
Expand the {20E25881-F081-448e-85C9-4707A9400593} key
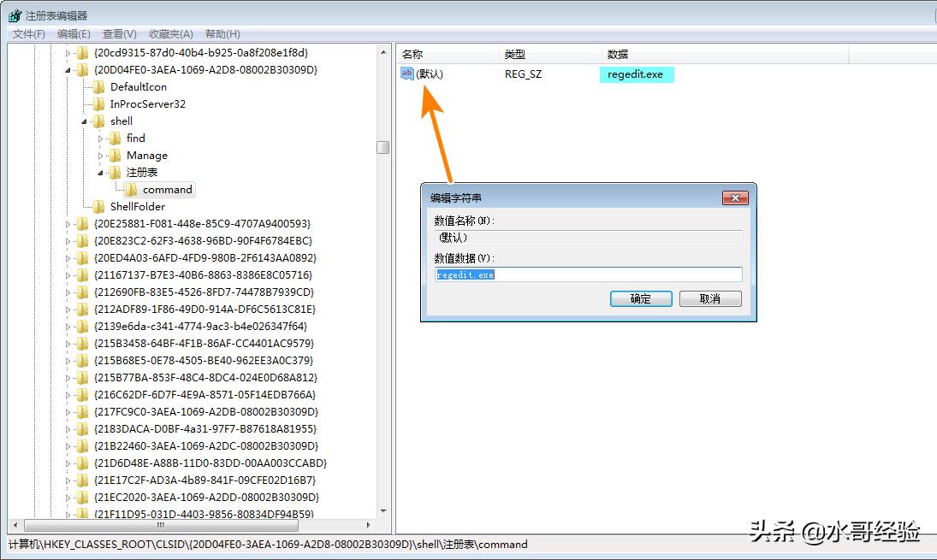[x=68, y=225]
